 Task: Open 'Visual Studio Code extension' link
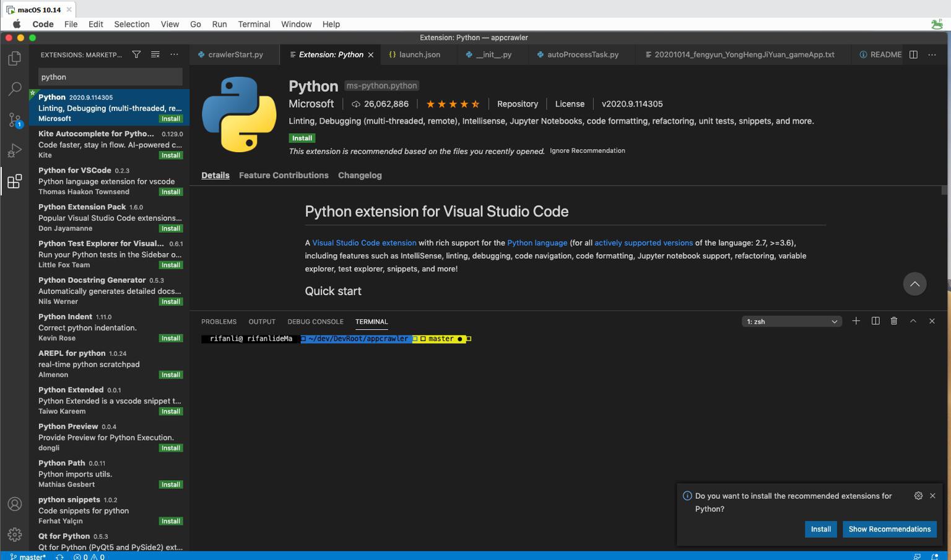click(x=364, y=243)
